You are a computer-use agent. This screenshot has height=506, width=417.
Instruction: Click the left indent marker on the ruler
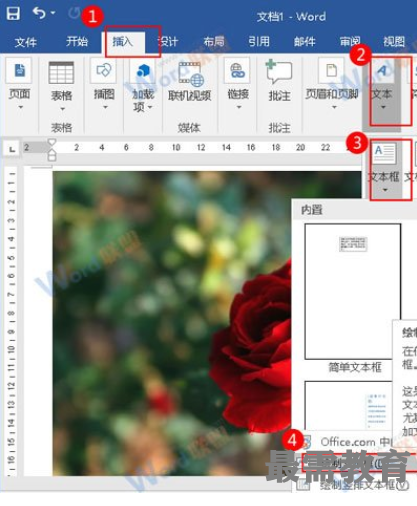(52, 155)
